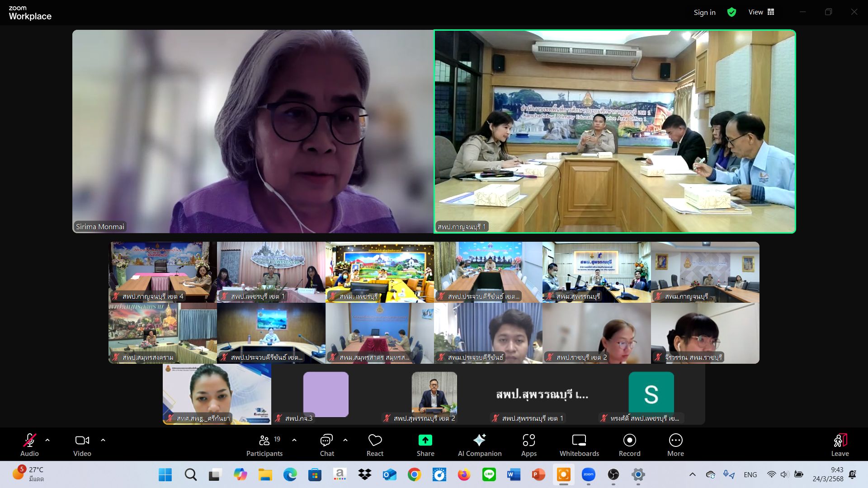Image resolution: width=868 pixels, height=488 pixels.
Task: Select the สพป.กจ.3 participant tile
Action: [x=325, y=394]
